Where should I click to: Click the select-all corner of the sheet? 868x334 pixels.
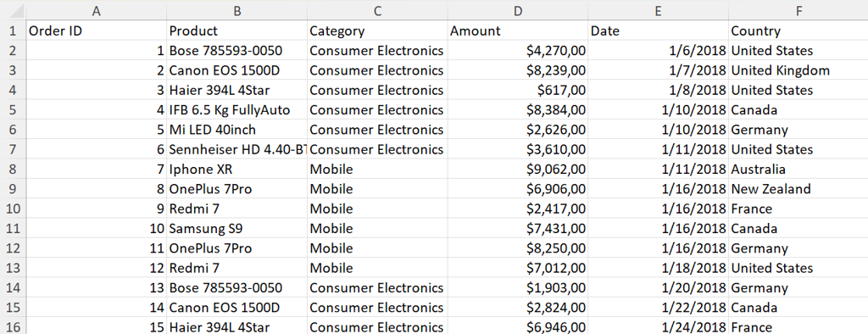(x=13, y=10)
